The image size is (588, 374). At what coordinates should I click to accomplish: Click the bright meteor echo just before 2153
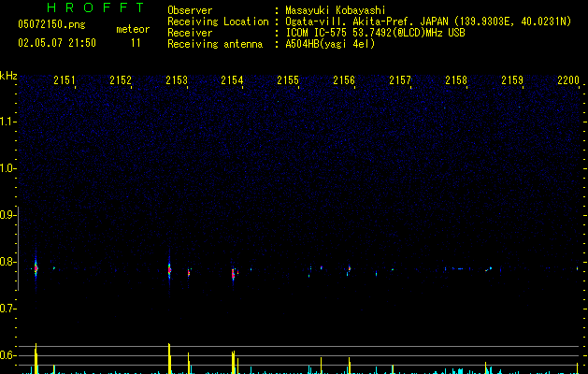tap(169, 269)
